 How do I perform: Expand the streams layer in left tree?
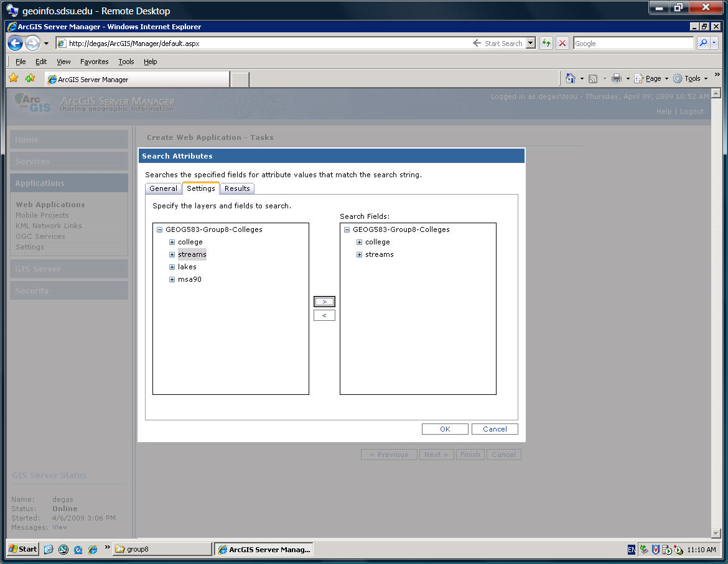click(172, 254)
